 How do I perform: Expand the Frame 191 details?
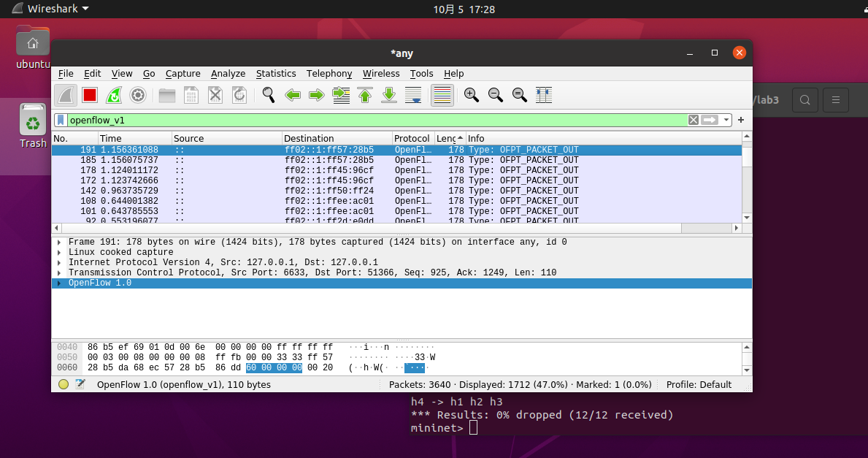(59, 242)
